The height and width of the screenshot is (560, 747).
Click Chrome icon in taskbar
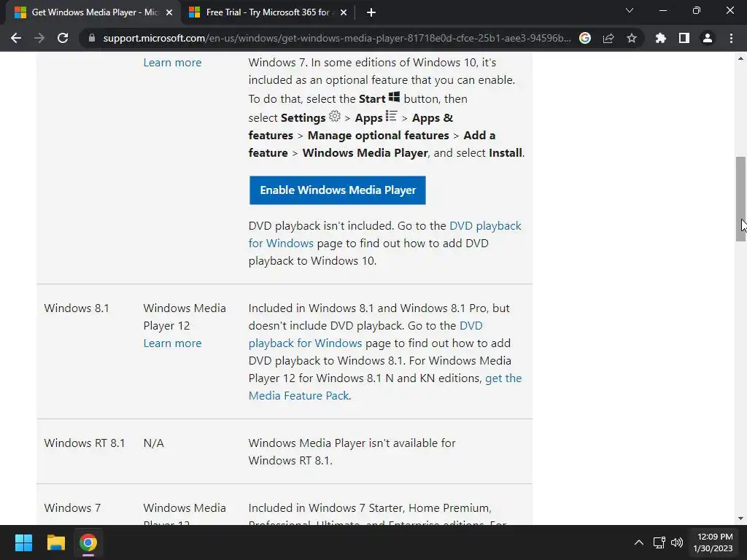tap(88, 542)
